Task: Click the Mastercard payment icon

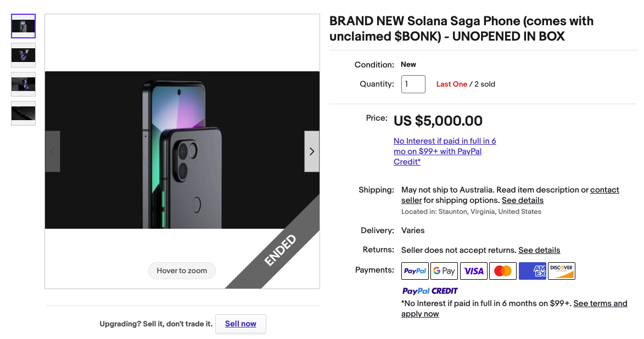Action: point(502,270)
